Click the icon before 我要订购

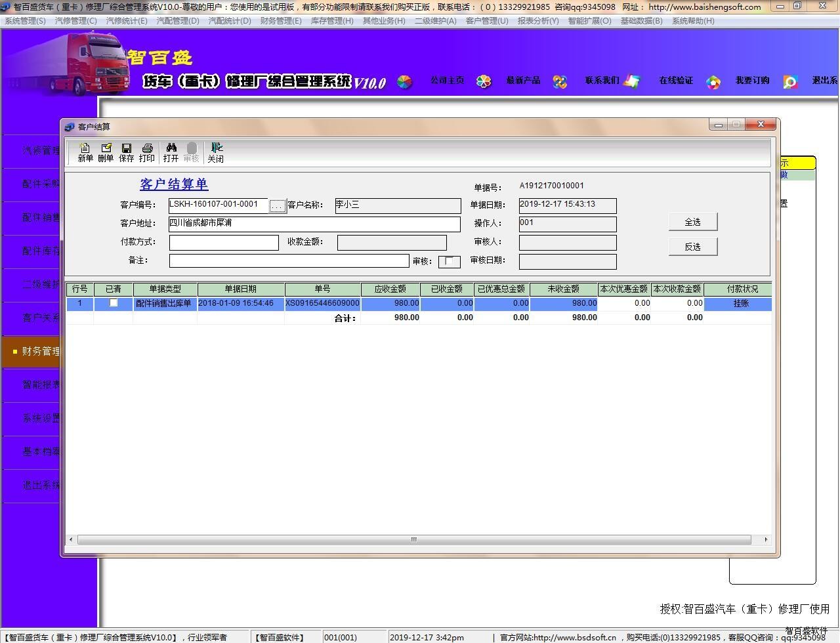pyautogui.click(x=713, y=82)
